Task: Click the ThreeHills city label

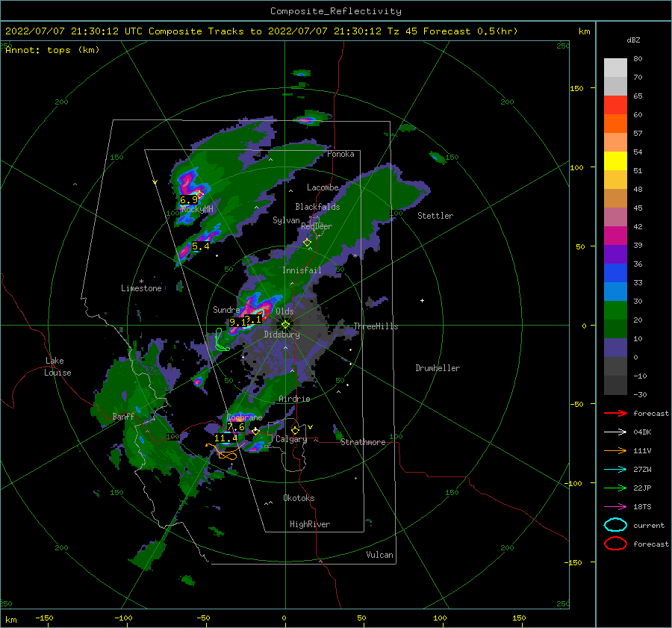Action: point(376,326)
